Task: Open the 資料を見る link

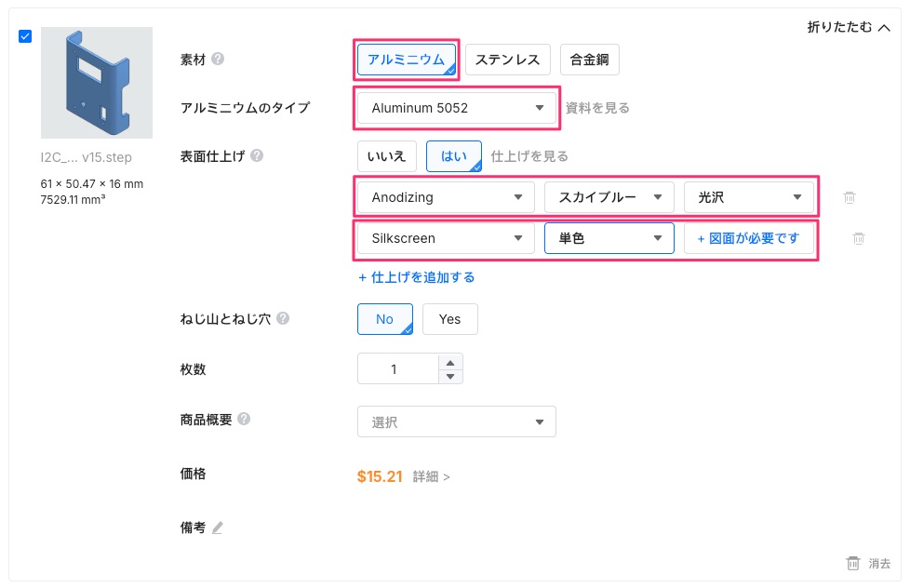Action: [x=597, y=108]
